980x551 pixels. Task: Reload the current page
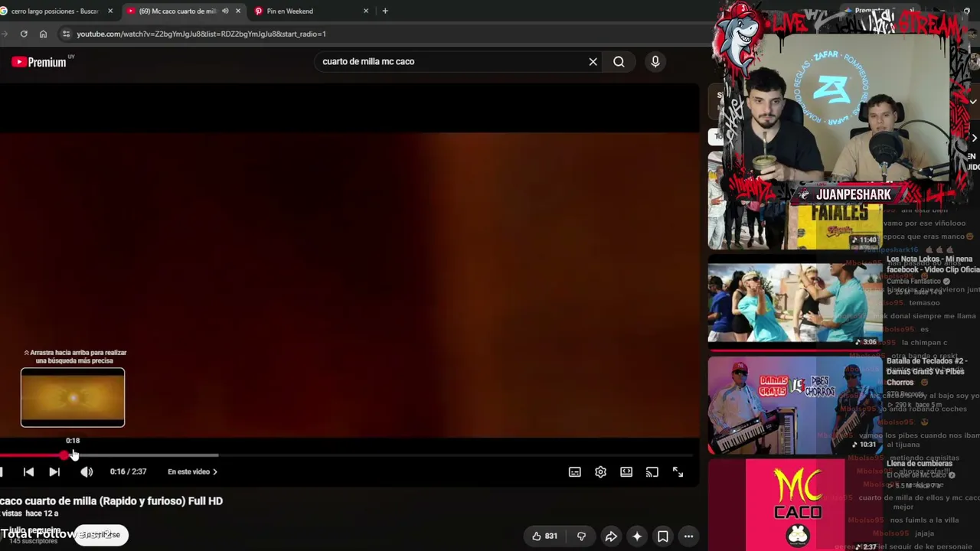(x=24, y=34)
